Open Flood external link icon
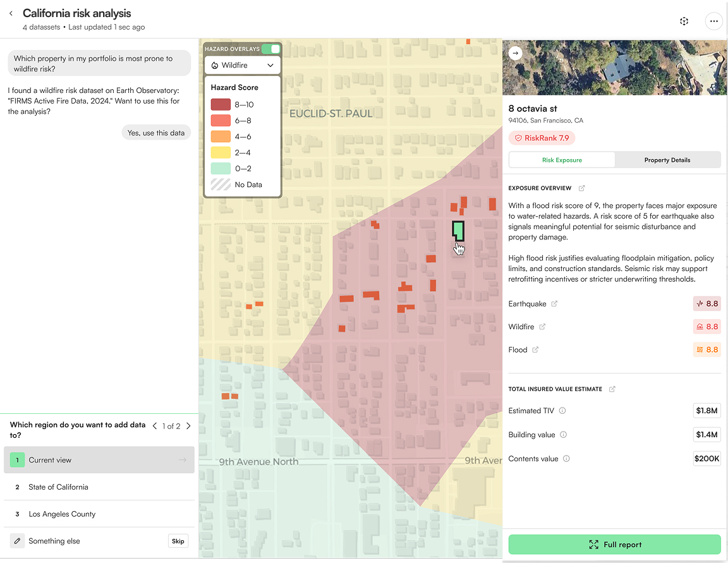Image resolution: width=728 pixels, height=563 pixels. (x=535, y=350)
